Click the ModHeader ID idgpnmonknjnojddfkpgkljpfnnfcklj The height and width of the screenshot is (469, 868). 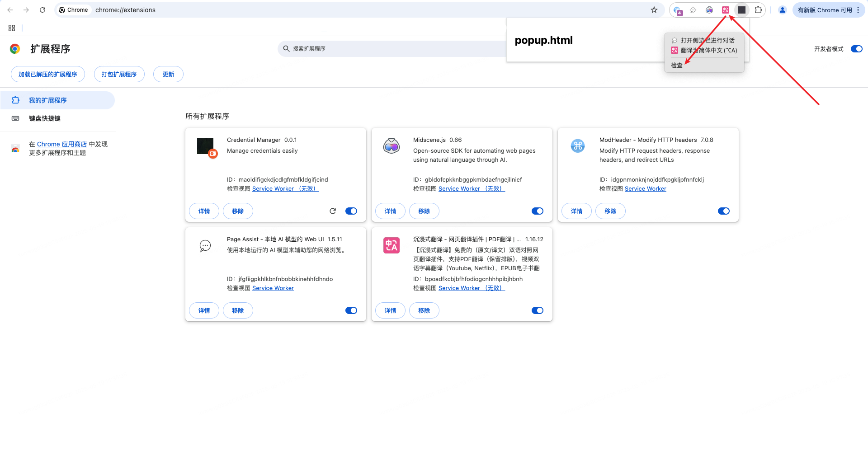(657, 180)
